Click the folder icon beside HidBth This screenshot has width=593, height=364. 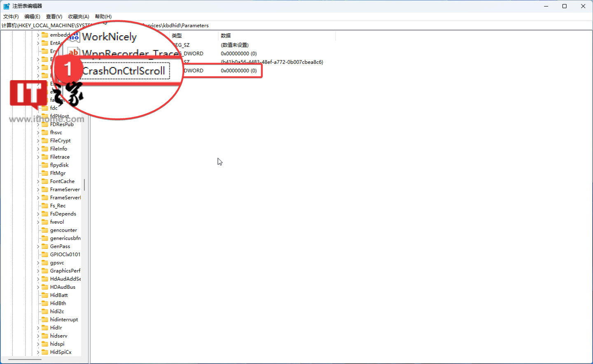(45, 304)
